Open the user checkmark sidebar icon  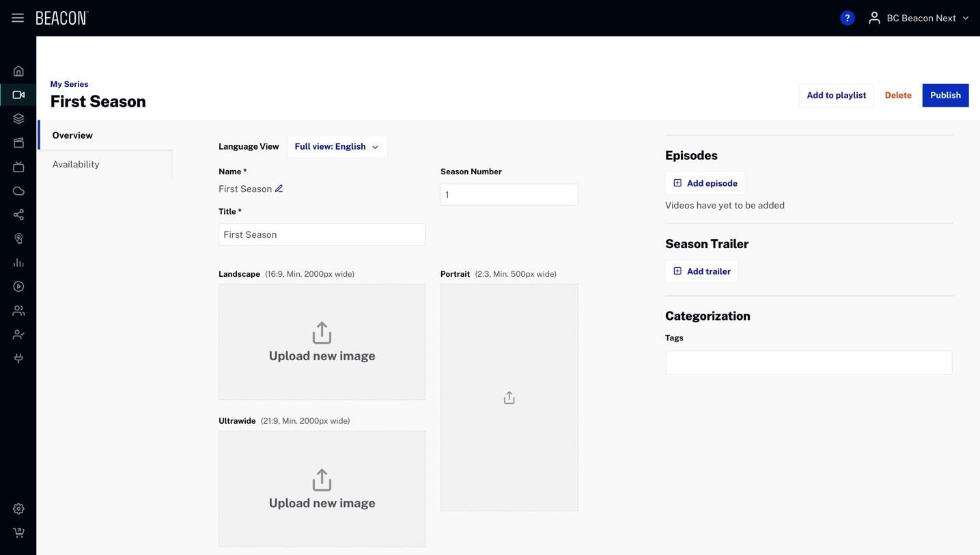(x=18, y=334)
